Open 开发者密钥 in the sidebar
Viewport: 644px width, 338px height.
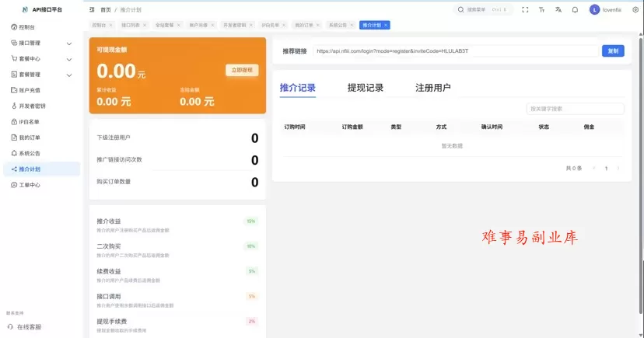(x=41, y=106)
